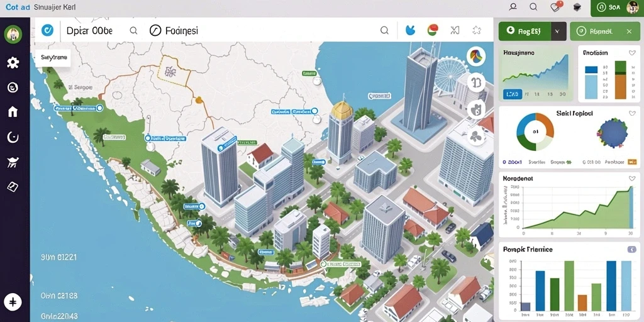Select the crescent icon in left sidebar
The image size is (644, 322).
point(13,137)
